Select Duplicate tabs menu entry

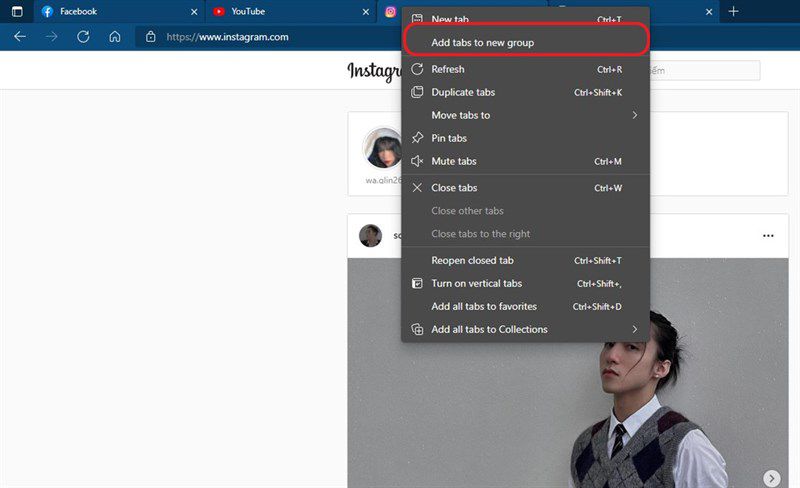[x=526, y=92]
